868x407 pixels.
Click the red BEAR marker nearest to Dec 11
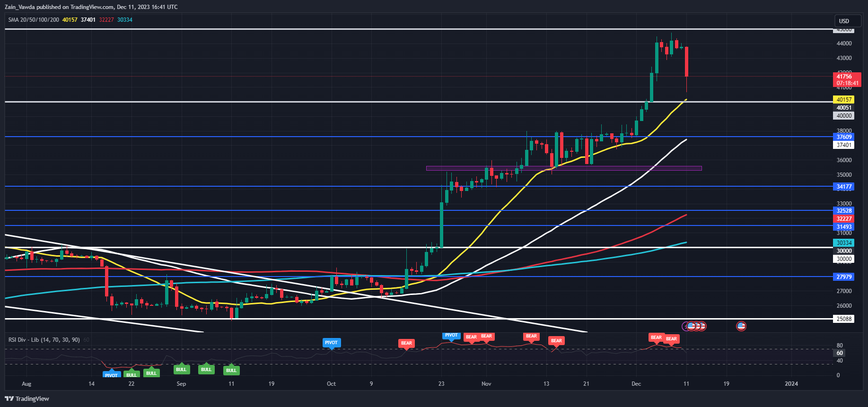point(671,339)
